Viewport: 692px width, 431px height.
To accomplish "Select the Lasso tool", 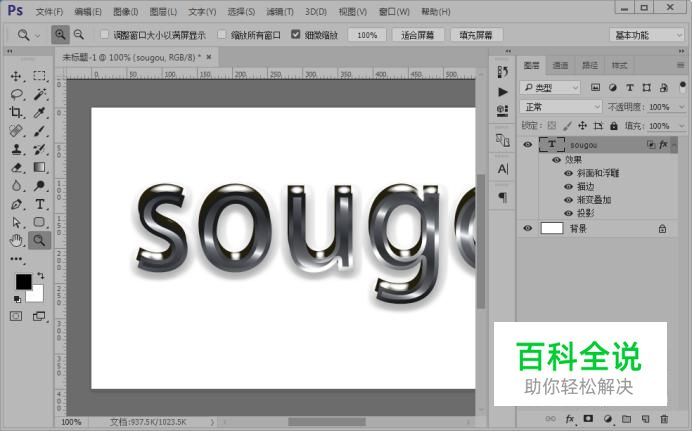I will 16,94.
